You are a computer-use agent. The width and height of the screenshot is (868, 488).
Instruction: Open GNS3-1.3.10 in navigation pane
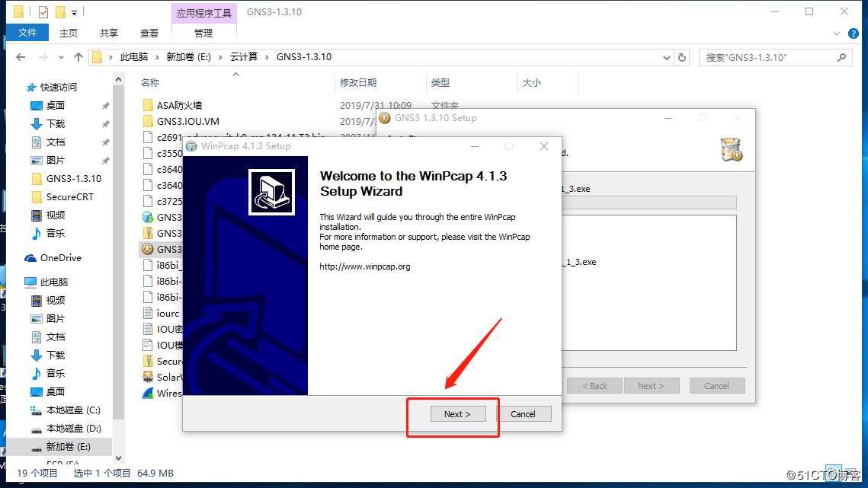tap(74, 179)
